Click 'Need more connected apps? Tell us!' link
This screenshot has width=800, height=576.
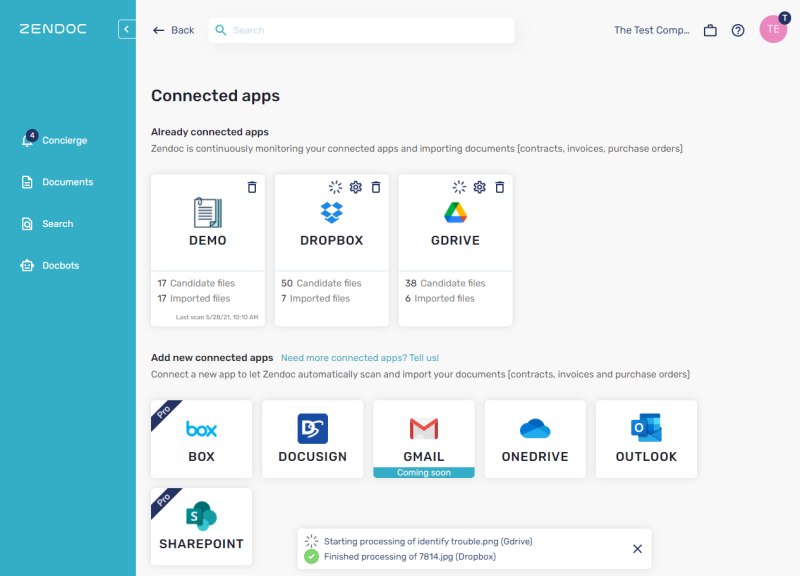coord(360,358)
